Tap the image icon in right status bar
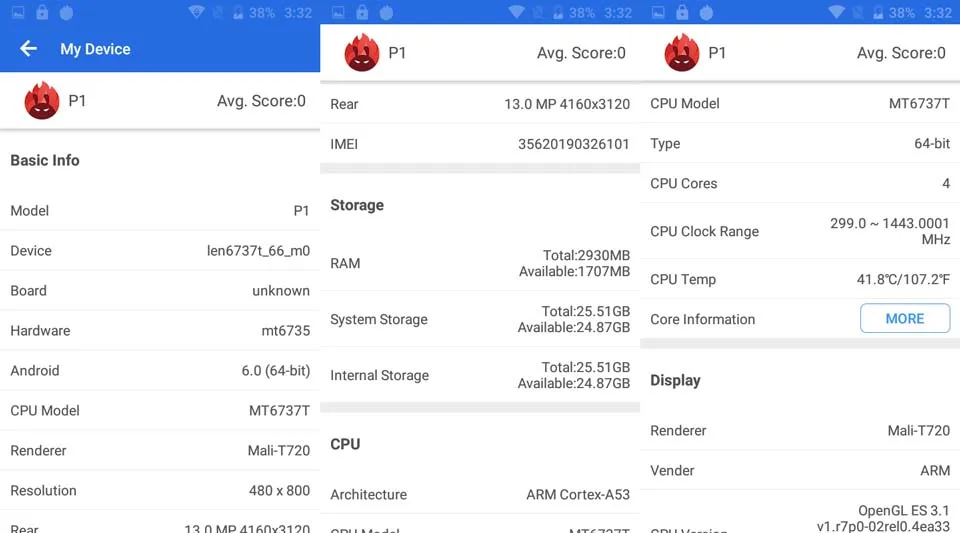Viewport: 960px width, 533px height. point(658,13)
